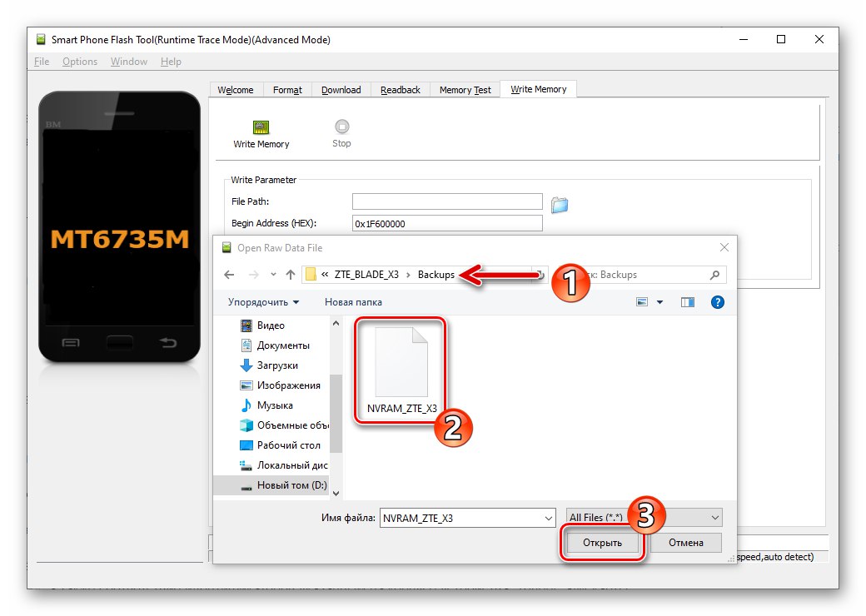Click the dialog resize grip
The image size is (866, 616).
732,559
